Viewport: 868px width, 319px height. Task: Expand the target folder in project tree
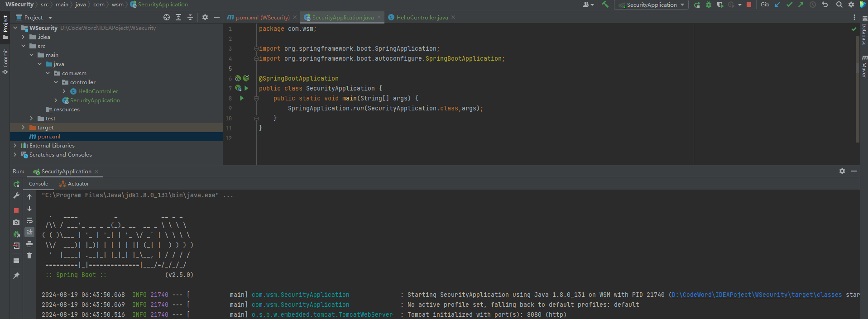coord(23,128)
